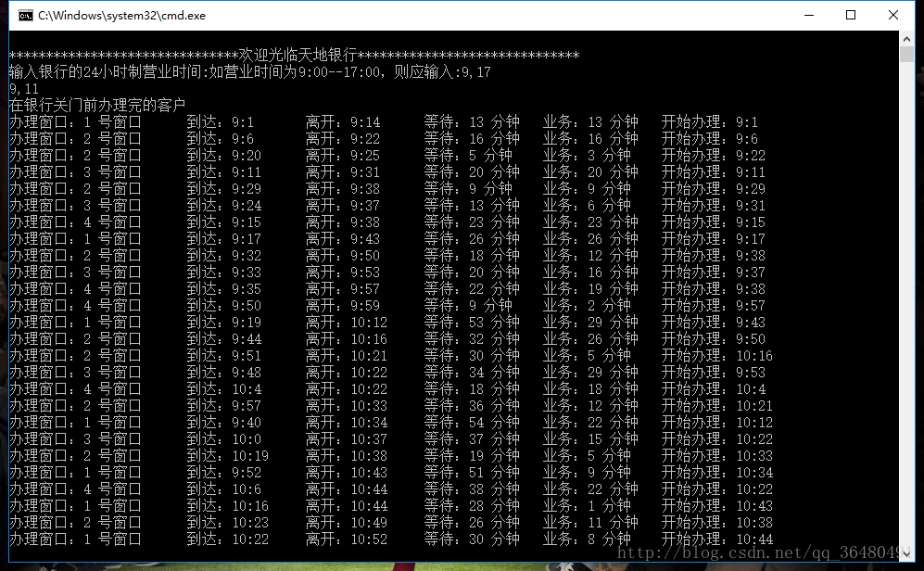Click arrival time 到达: 9:11
The height and width of the screenshot is (571, 924).
point(224,172)
